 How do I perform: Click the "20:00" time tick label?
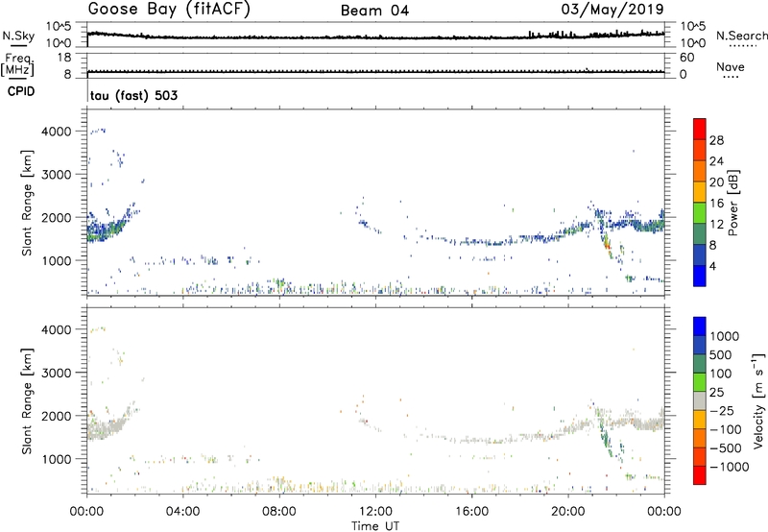(568, 512)
